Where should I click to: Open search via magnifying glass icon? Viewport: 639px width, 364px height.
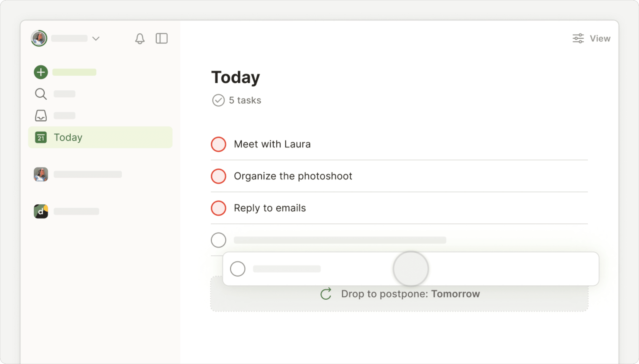tap(40, 94)
